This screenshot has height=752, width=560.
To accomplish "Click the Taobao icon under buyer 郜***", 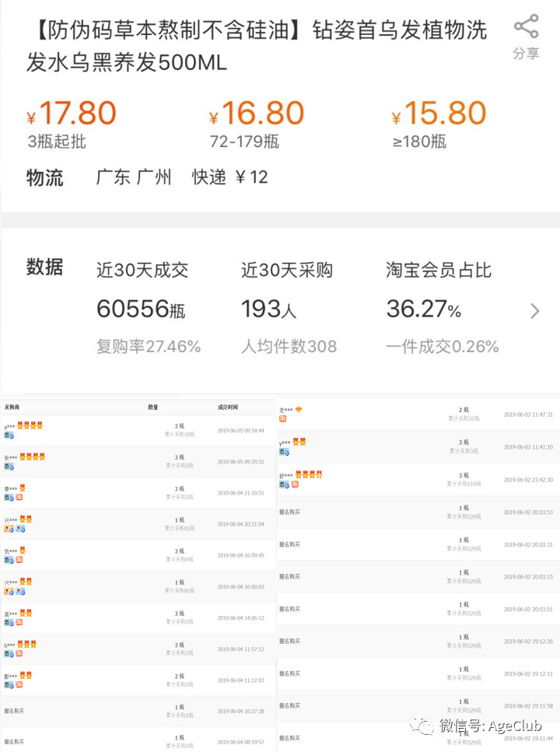I will pos(19,685).
